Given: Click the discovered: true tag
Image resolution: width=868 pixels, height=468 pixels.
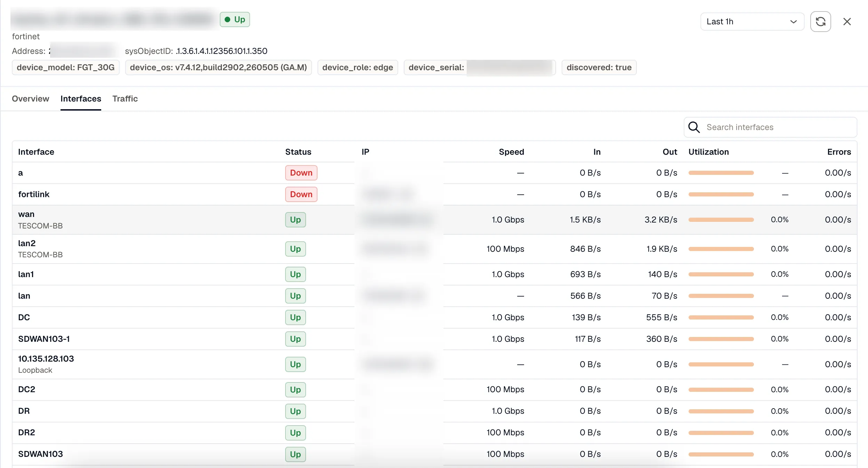Looking at the screenshot, I should click(599, 67).
